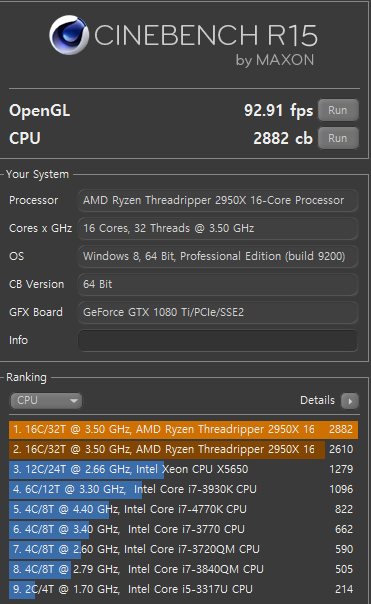Viewport: 371px width, 604px height.
Task: Select the Core i5-3317U ranking row
Action: click(x=183, y=590)
